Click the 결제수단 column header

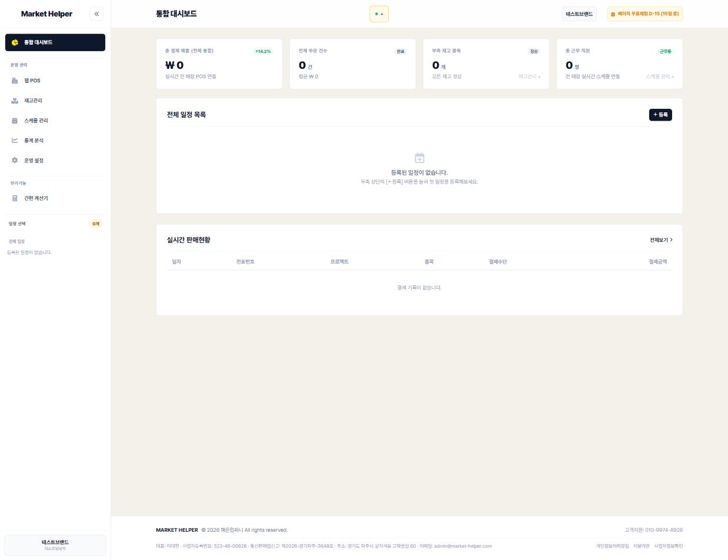pos(498,262)
